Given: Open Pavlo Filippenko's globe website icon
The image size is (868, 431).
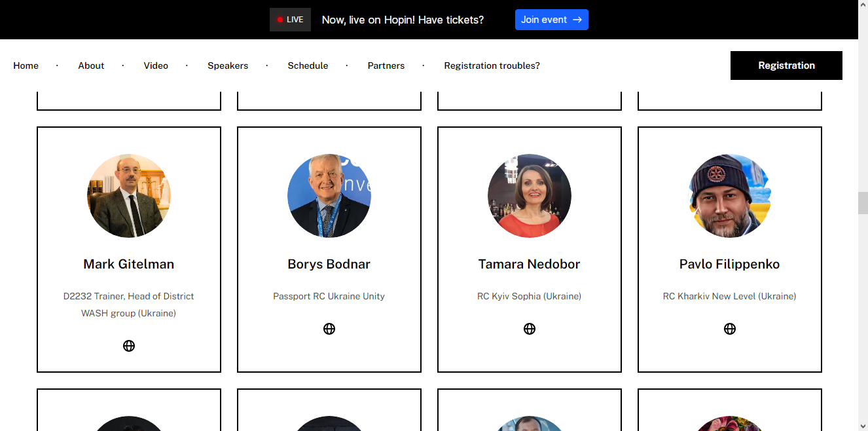Looking at the screenshot, I should 730,329.
